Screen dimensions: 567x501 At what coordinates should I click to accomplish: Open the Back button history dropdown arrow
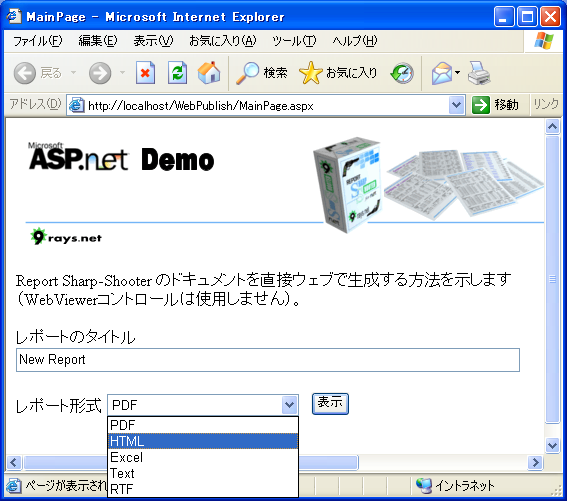pyautogui.click(x=73, y=73)
